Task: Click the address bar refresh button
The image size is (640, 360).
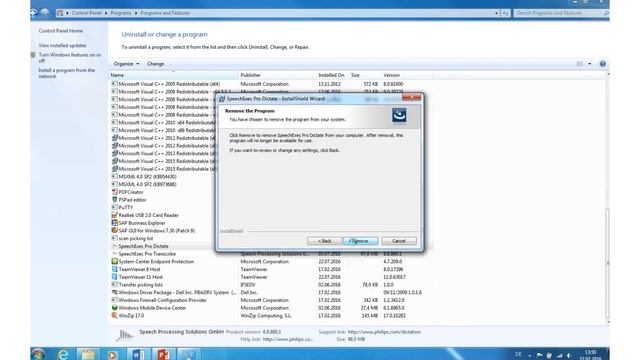Action: tap(505, 13)
